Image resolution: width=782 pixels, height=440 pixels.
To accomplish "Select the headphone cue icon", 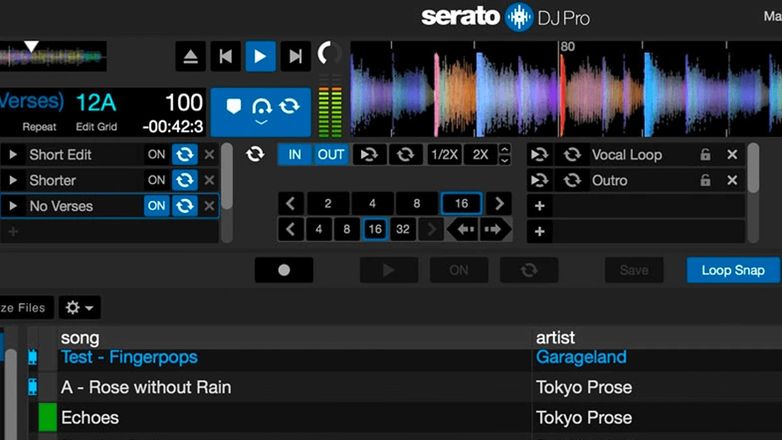I will click(261, 106).
